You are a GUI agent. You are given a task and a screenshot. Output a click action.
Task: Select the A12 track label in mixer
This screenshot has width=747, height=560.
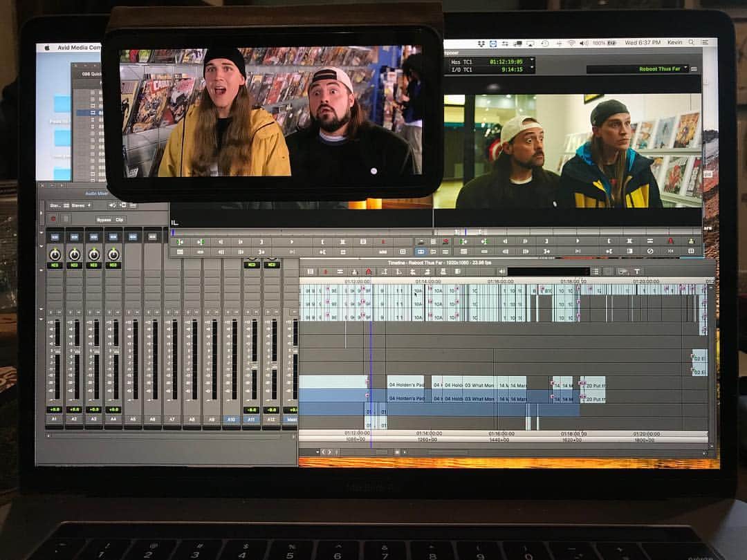[271, 419]
